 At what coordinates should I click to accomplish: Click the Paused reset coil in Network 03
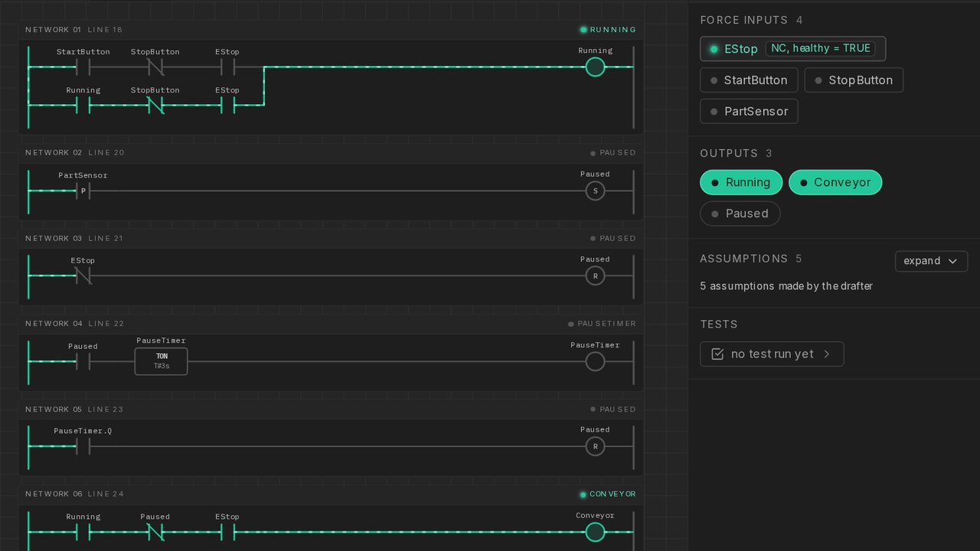coord(595,275)
